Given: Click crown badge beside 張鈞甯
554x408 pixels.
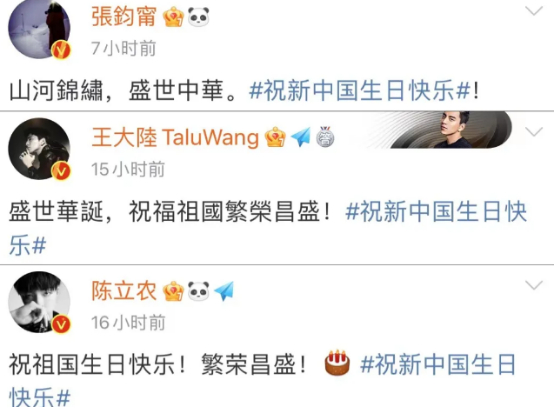Looking at the screenshot, I should point(173,17).
